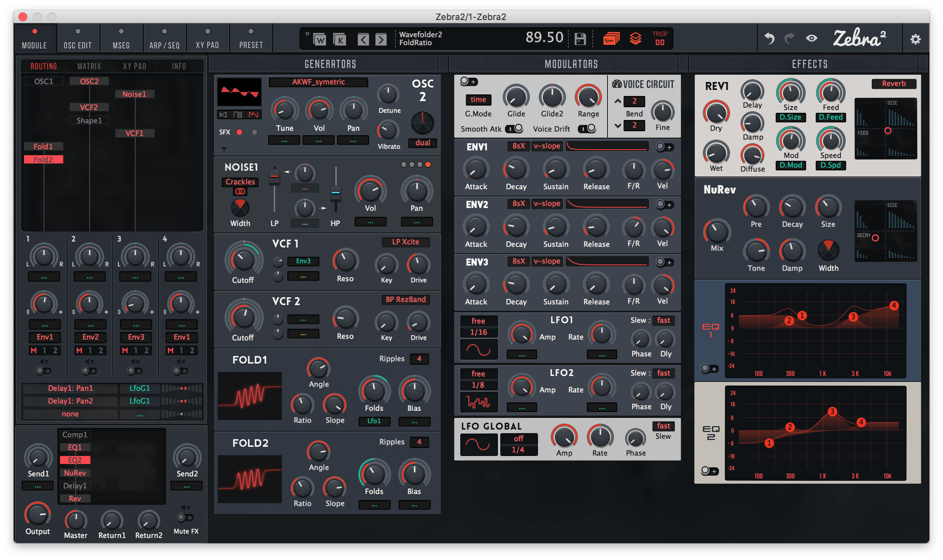Image resolution: width=943 pixels, height=560 pixels.
Task: Click the orange layers stack icon
Action: pyautogui.click(x=636, y=39)
